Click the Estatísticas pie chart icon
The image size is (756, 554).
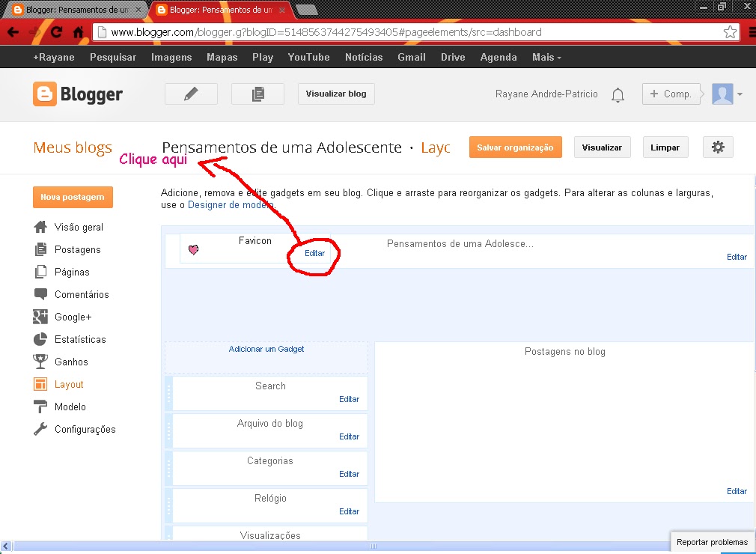coord(40,339)
